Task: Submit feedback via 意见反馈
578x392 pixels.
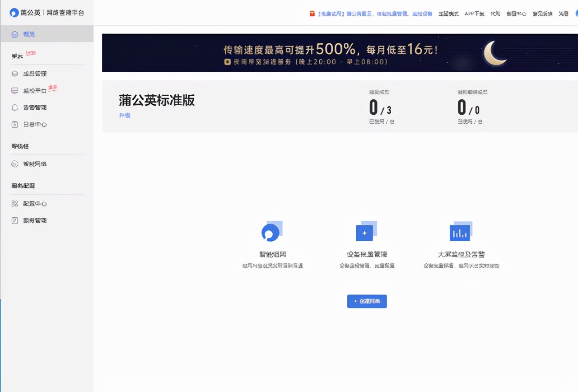Action: pos(542,14)
